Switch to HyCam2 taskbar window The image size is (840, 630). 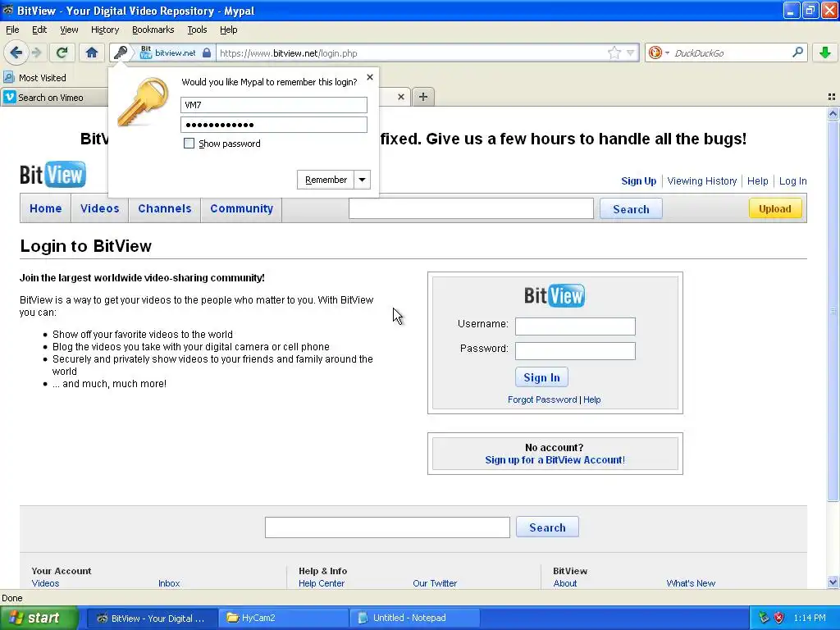(x=283, y=618)
